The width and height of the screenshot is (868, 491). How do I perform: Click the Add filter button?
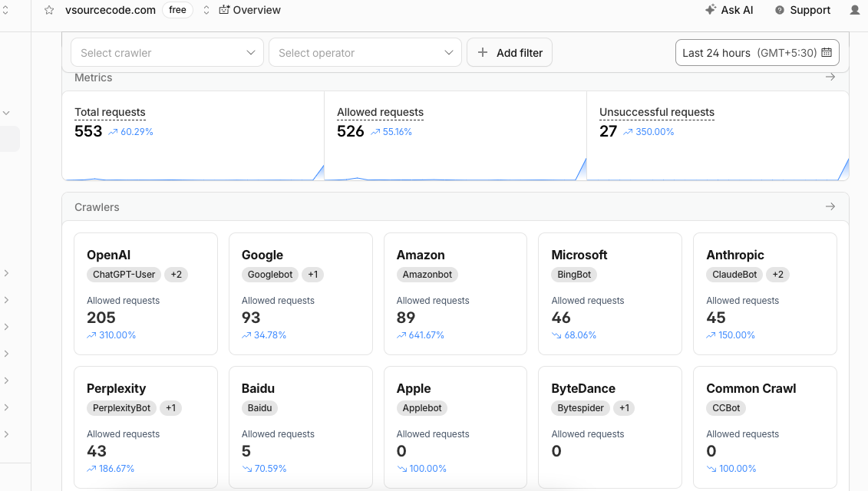pyautogui.click(x=510, y=53)
